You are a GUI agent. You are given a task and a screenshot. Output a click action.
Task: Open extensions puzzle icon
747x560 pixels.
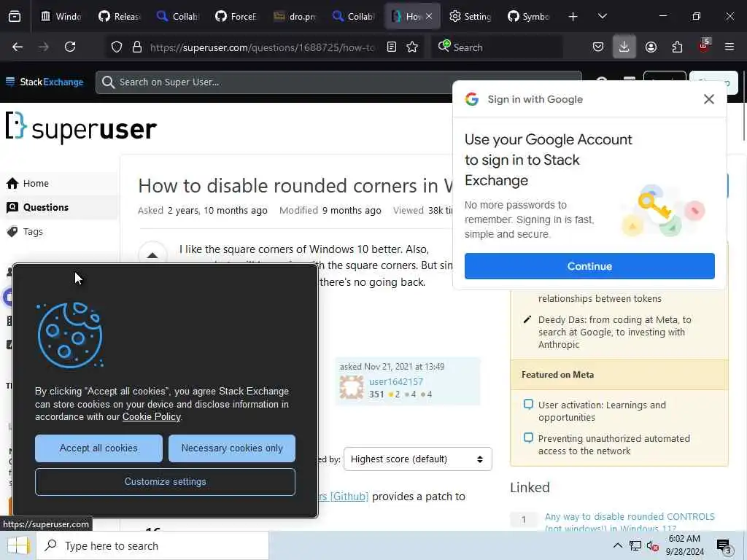pos(677,47)
